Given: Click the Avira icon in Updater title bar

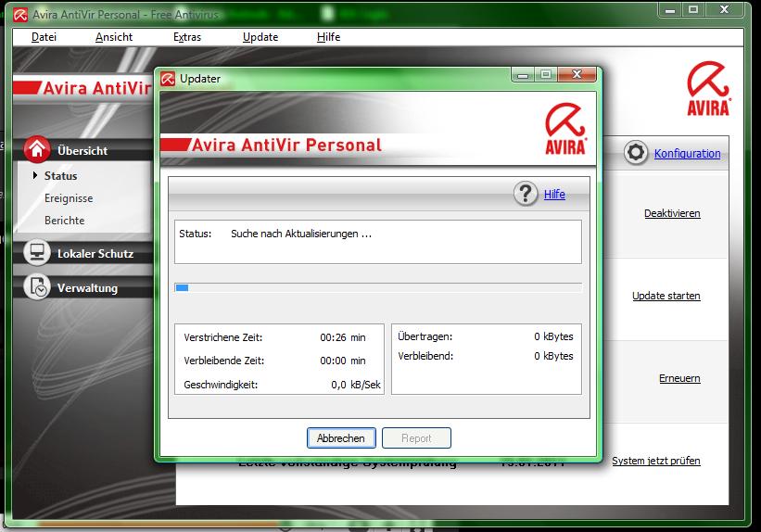Looking at the screenshot, I should pos(168,79).
